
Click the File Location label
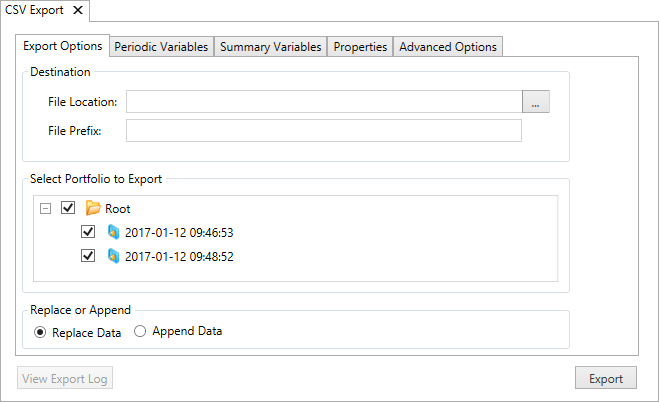tap(82, 102)
